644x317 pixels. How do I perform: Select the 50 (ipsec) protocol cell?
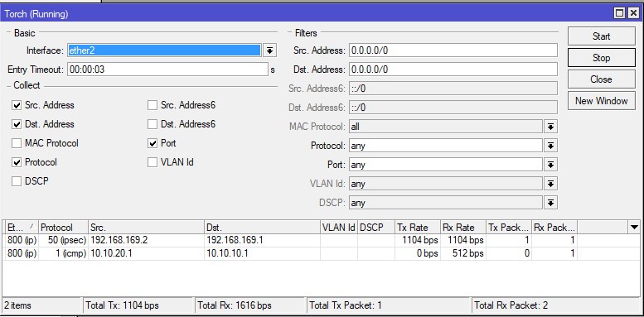coord(63,240)
